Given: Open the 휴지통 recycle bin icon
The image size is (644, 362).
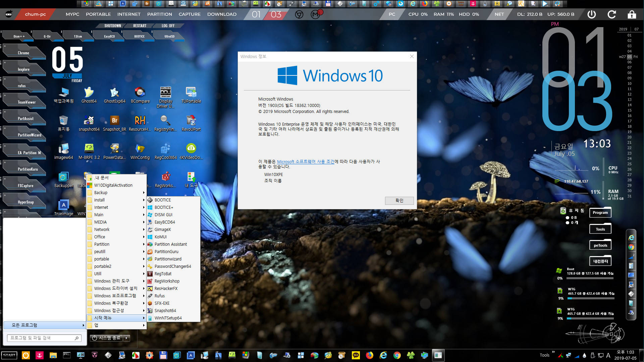Looking at the screenshot, I should [64, 123].
